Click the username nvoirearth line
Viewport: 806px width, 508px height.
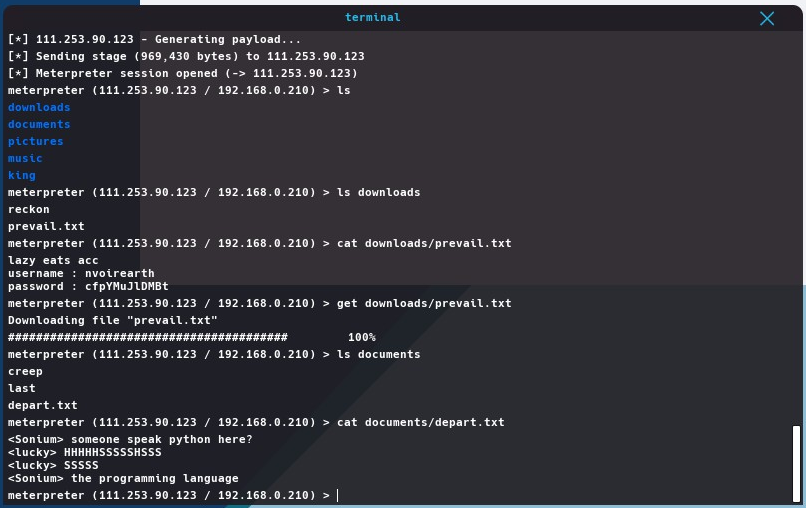(81, 273)
